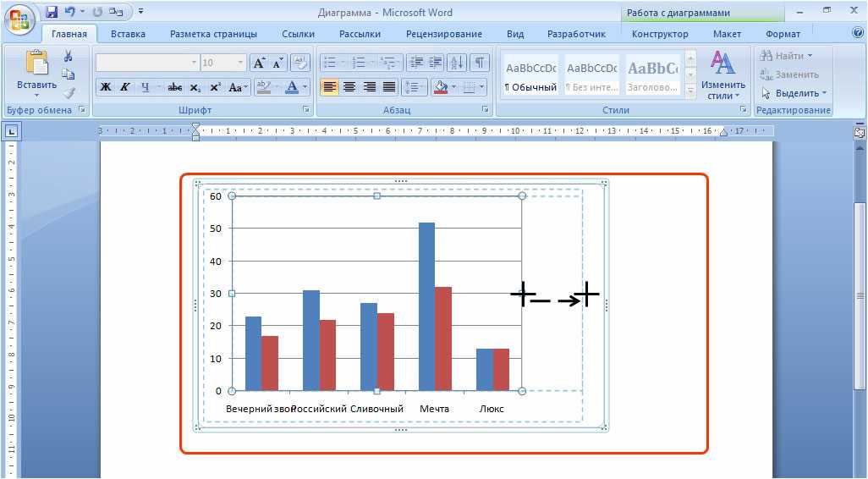The image size is (868, 479).
Task: Click Изменить стили button
Action: (x=722, y=74)
